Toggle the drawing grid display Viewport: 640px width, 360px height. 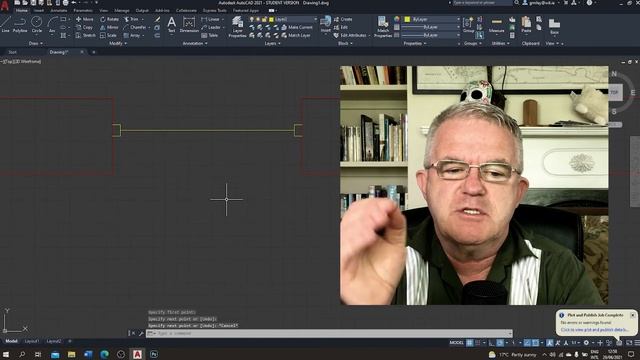(470, 343)
